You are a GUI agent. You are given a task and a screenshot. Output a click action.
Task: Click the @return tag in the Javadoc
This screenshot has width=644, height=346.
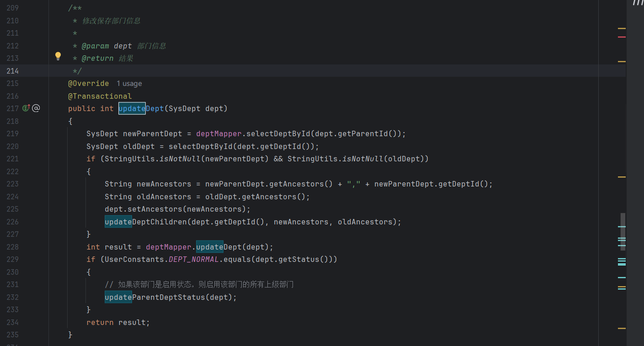click(x=98, y=59)
